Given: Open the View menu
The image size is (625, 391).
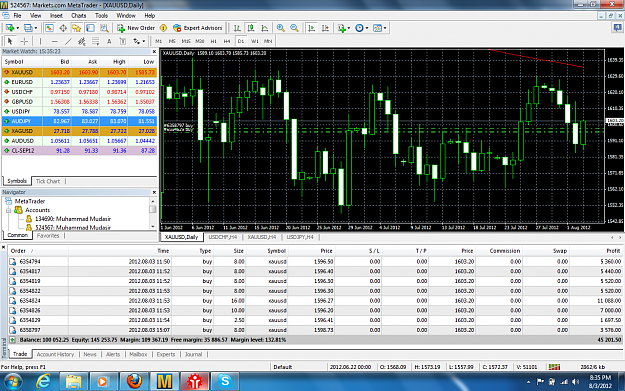Looking at the screenshot, I should 35,16.
